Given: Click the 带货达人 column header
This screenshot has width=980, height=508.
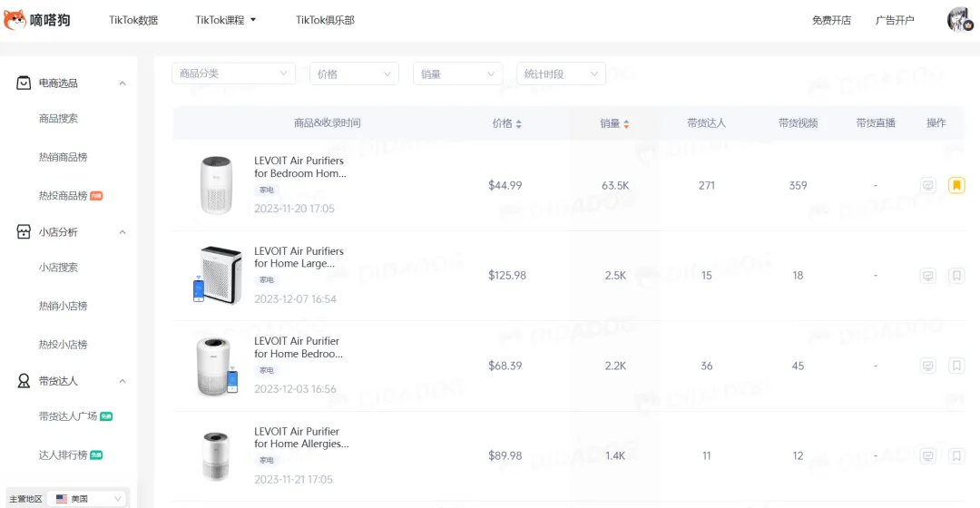Looking at the screenshot, I should pos(706,123).
